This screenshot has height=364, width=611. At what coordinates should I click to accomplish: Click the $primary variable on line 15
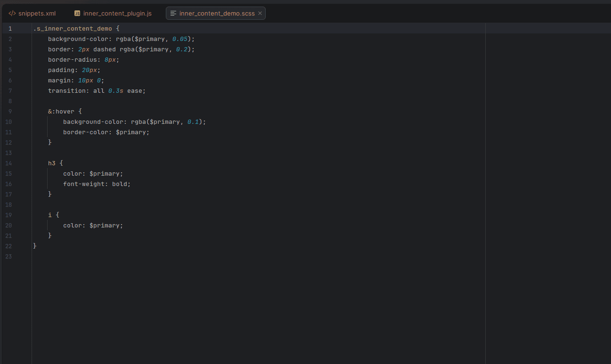coord(105,173)
